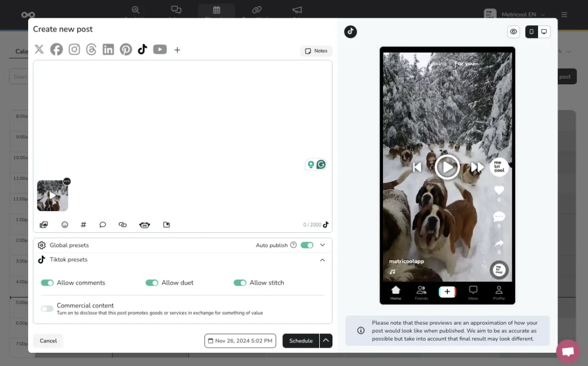The image size is (588, 366).
Task: Click the LinkedIn network icon
Action: (x=108, y=49)
